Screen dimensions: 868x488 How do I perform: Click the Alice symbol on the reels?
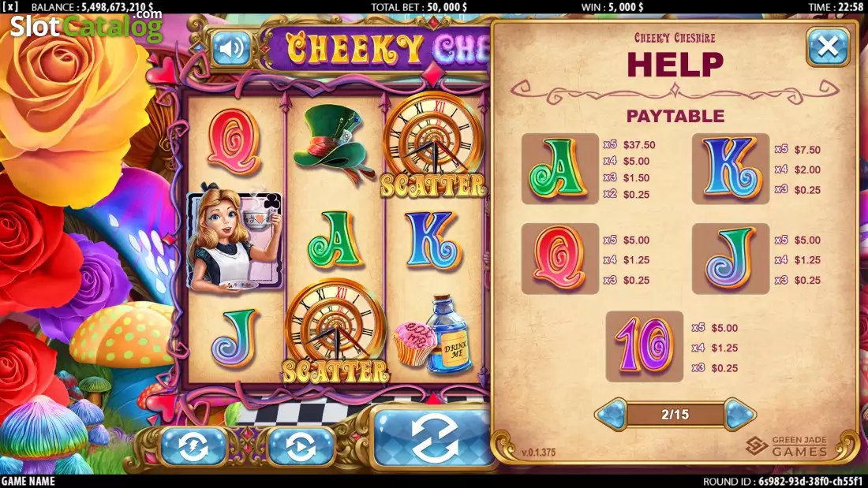pyautogui.click(x=234, y=239)
